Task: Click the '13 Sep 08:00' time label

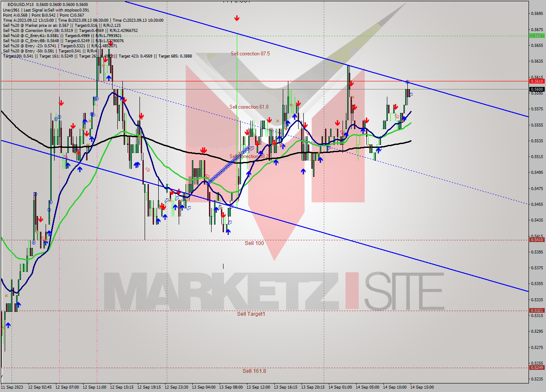Action: 231,387
